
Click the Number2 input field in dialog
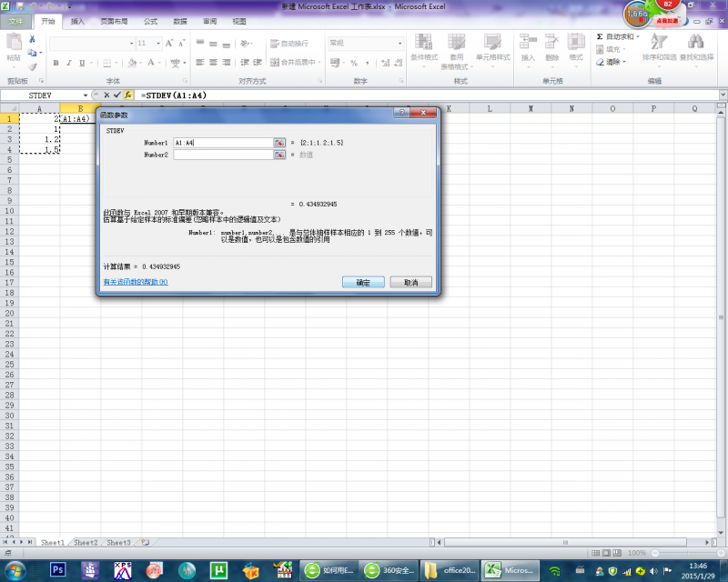pyautogui.click(x=223, y=155)
